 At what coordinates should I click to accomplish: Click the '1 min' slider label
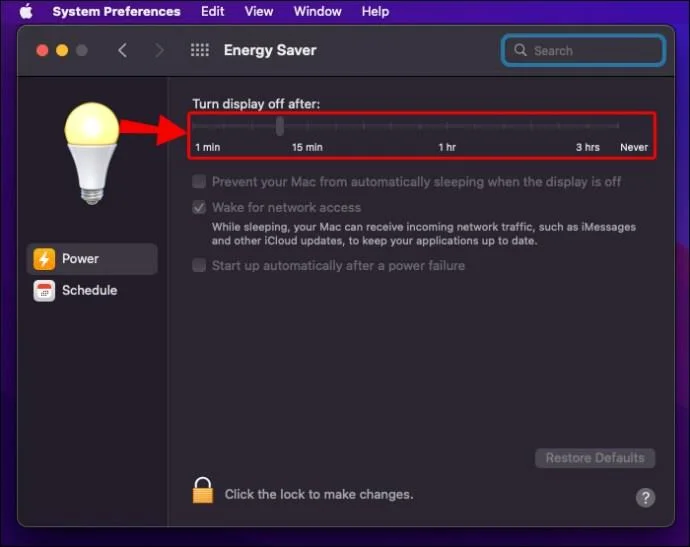208,147
